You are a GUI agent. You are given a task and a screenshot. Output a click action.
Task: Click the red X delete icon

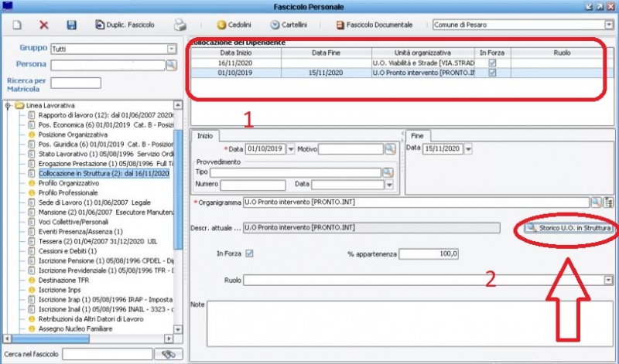click(x=43, y=25)
